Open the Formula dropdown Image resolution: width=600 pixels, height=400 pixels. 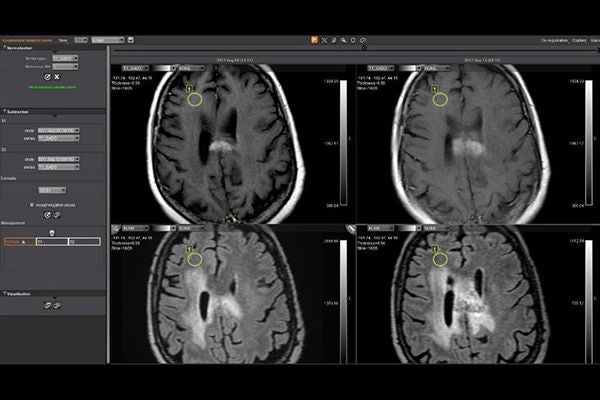52,190
